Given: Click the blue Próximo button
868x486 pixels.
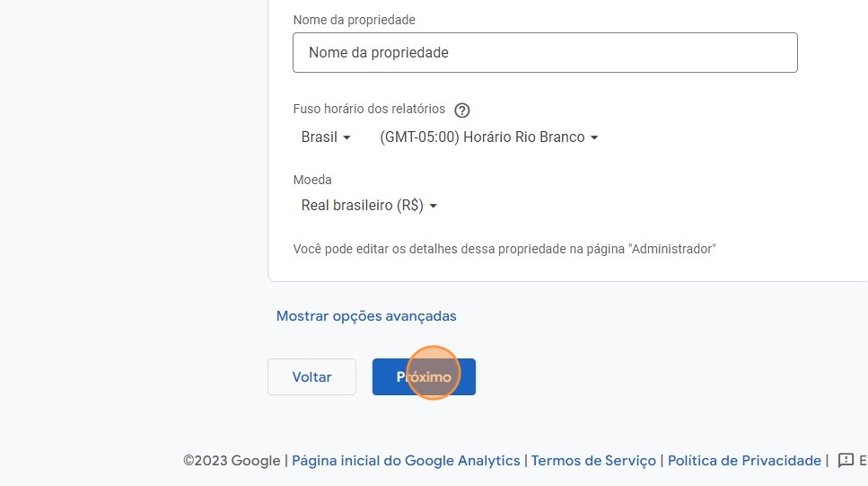Looking at the screenshot, I should pyautogui.click(x=424, y=377).
